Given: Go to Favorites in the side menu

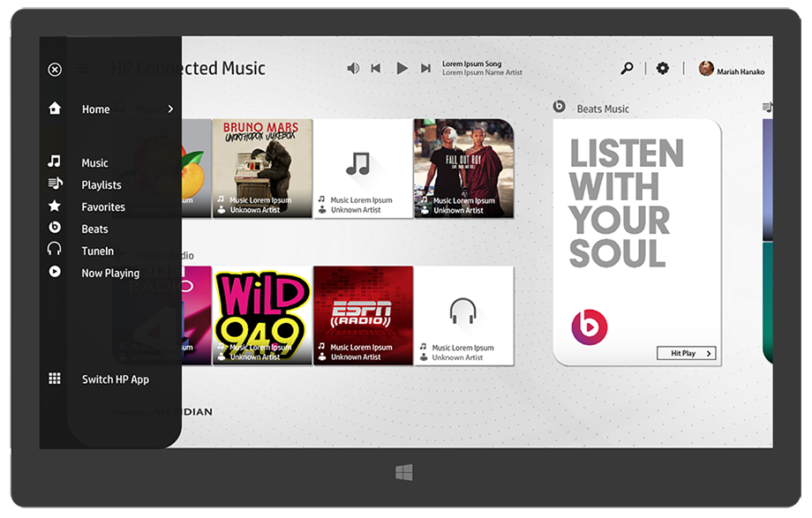Looking at the screenshot, I should pos(103,207).
